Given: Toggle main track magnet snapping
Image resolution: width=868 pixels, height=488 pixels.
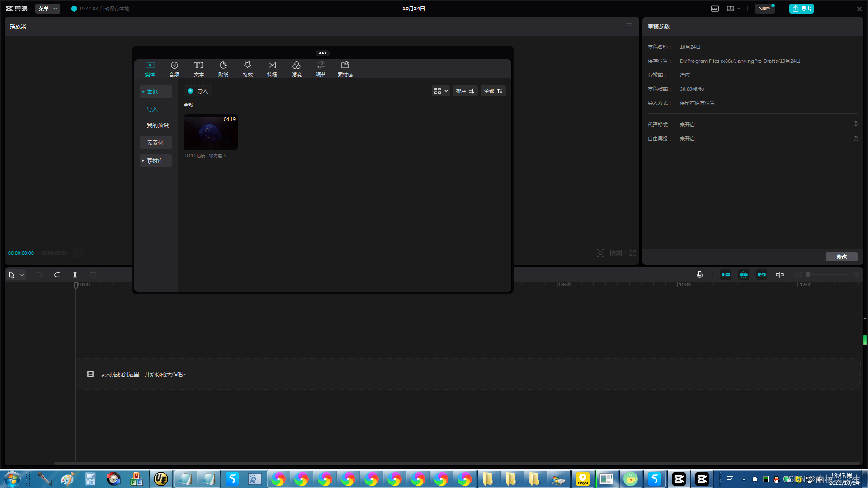Looking at the screenshot, I should click(x=725, y=275).
